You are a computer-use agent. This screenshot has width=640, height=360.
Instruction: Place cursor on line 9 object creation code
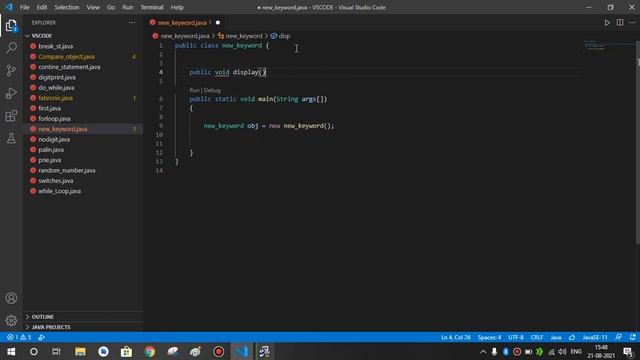coord(269,126)
